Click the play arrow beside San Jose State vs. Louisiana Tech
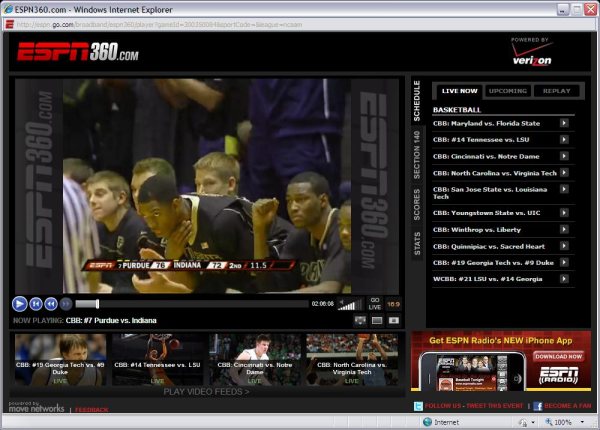Viewport: 600px width, 430px height. point(564,189)
